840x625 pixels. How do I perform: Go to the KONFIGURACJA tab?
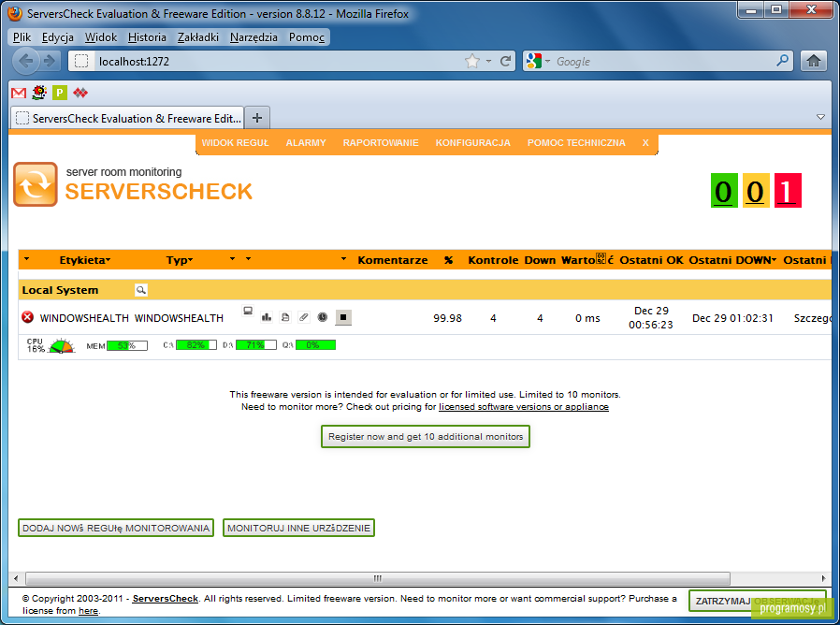473,142
